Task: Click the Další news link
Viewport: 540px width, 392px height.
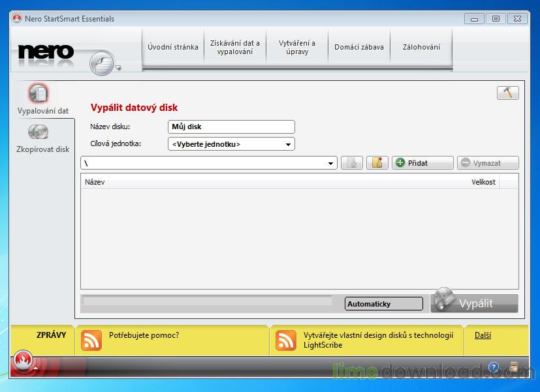Action: click(483, 335)
